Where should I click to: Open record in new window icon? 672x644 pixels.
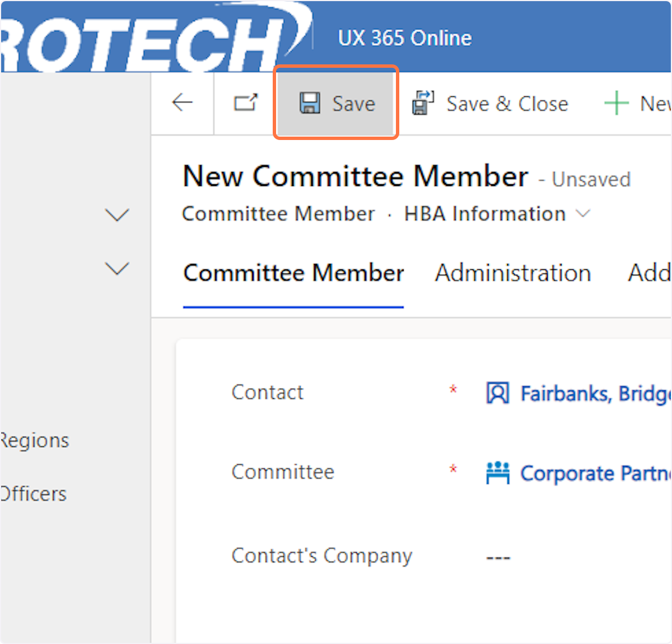pyautogui.click(x=245, y=103)
